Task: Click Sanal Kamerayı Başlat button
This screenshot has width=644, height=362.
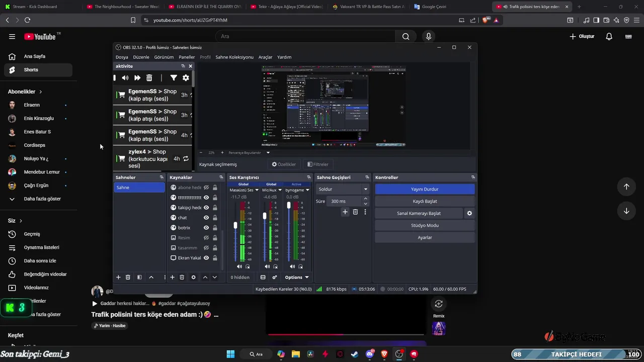Action: pyautogui.click(x=419, y=213)
